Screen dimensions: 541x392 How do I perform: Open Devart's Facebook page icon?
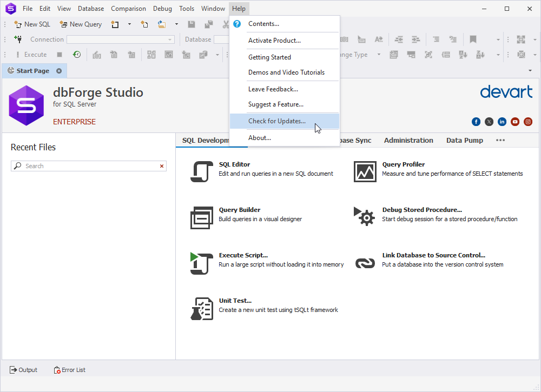(x=476, y=122)
